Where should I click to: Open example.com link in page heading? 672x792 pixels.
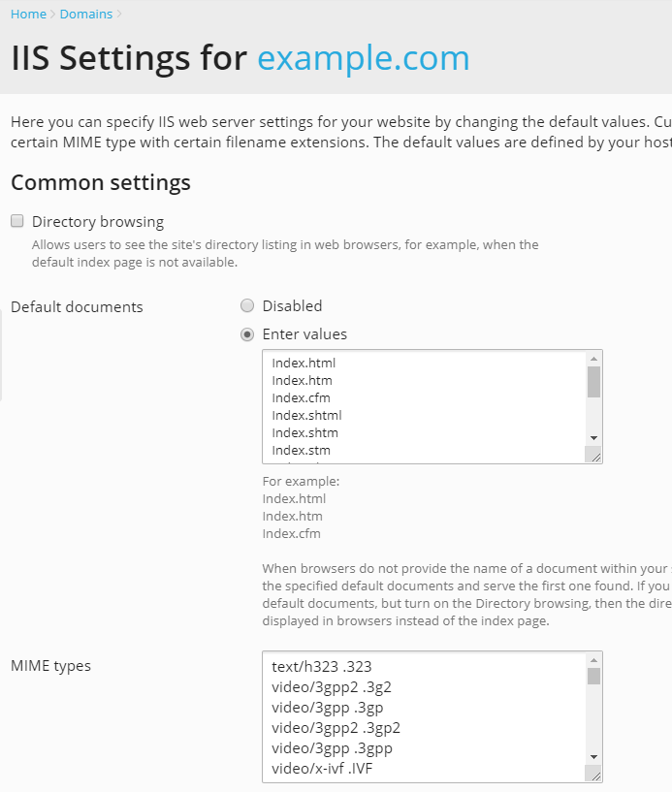click(x=363, y=58)
